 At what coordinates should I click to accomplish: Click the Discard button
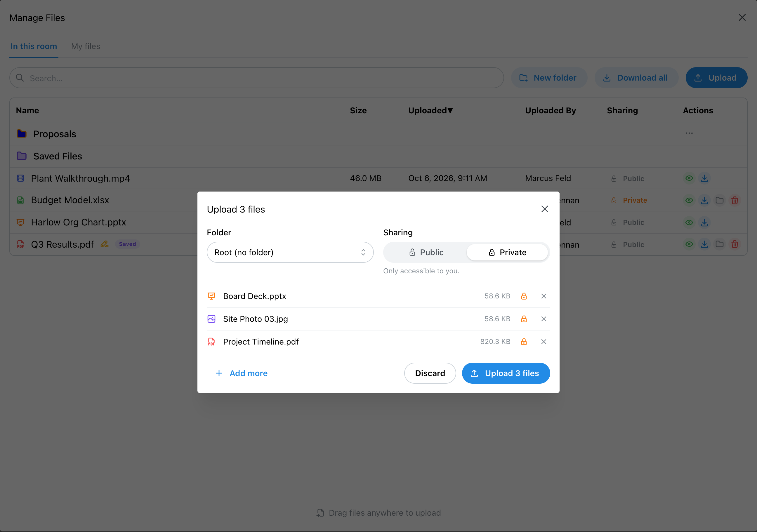coord(430,373)
